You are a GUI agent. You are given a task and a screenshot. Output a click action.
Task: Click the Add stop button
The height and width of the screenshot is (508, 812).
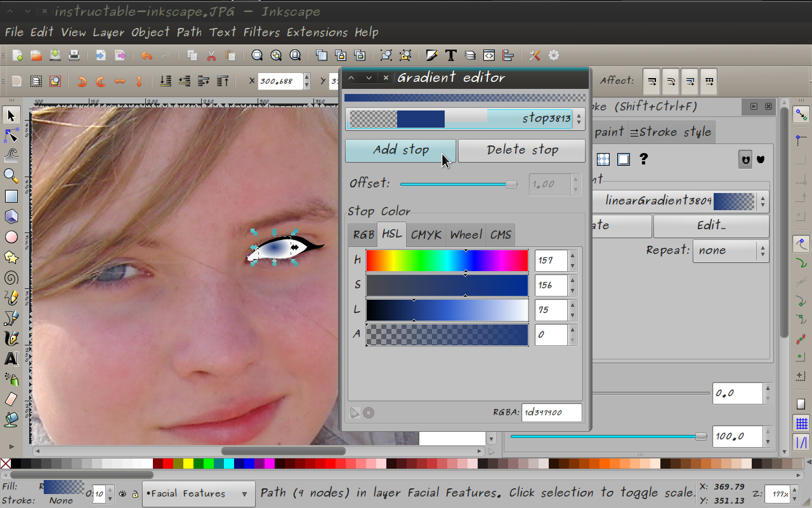point(400,150)
